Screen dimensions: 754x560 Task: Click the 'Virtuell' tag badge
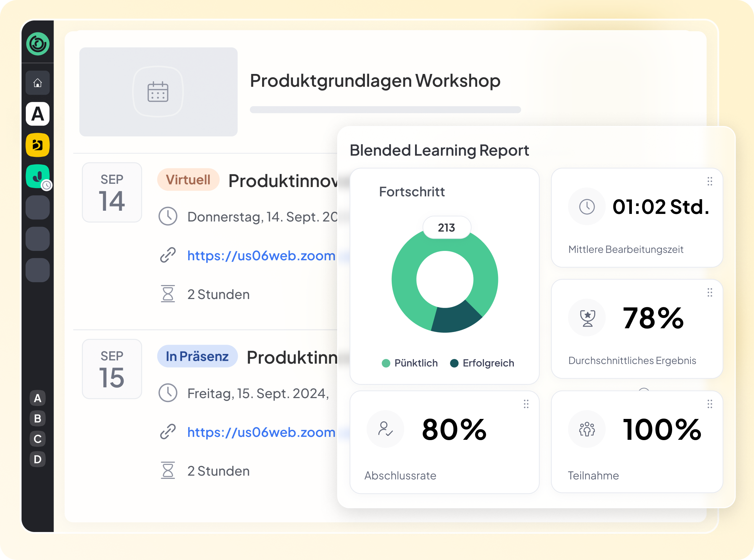click(188, 179)
